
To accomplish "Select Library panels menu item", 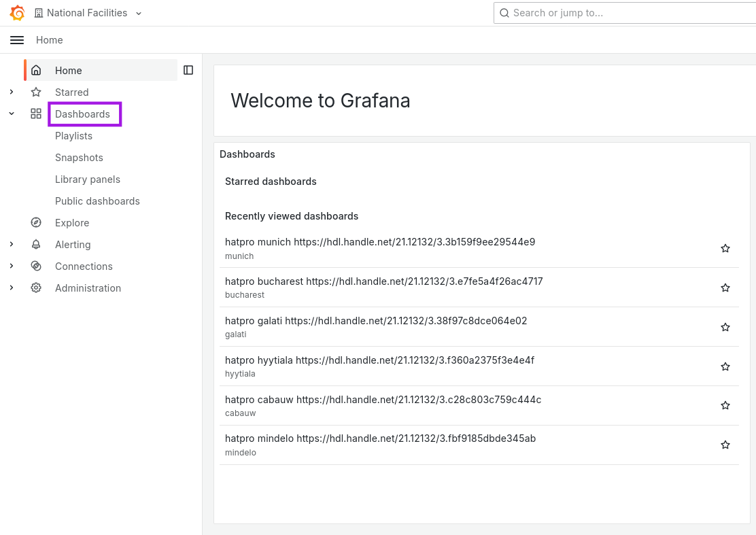I will pos(88,179).
